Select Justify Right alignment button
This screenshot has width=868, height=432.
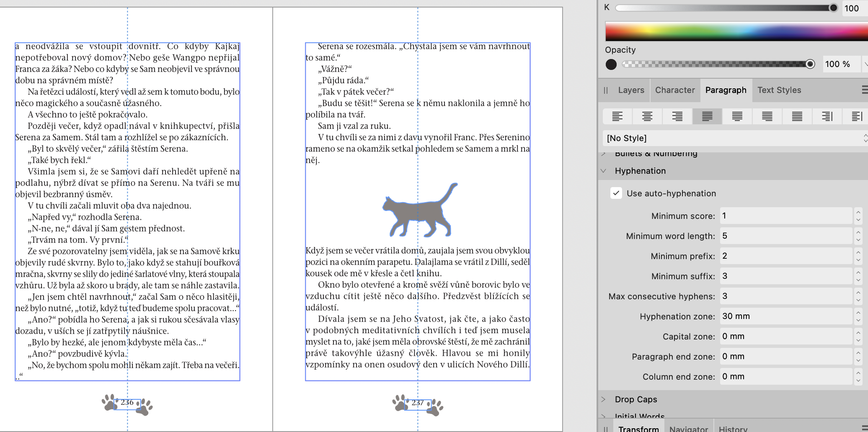click(767, 116)
